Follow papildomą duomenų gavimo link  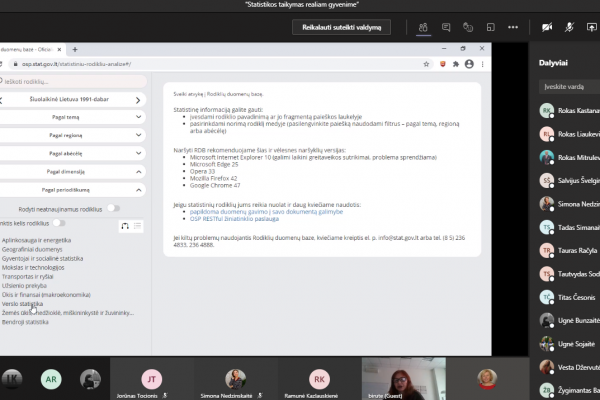tap(266, 212)
